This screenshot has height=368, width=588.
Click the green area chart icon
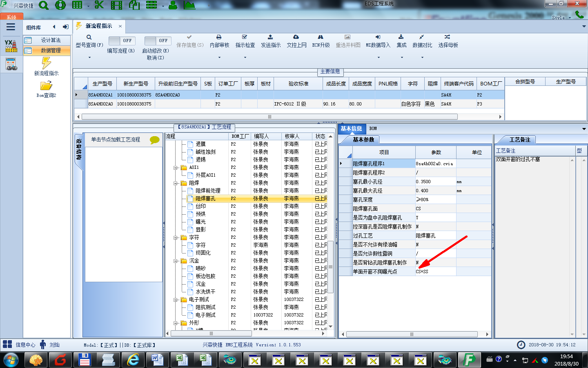pyautogui.click(x=189, y=5)
